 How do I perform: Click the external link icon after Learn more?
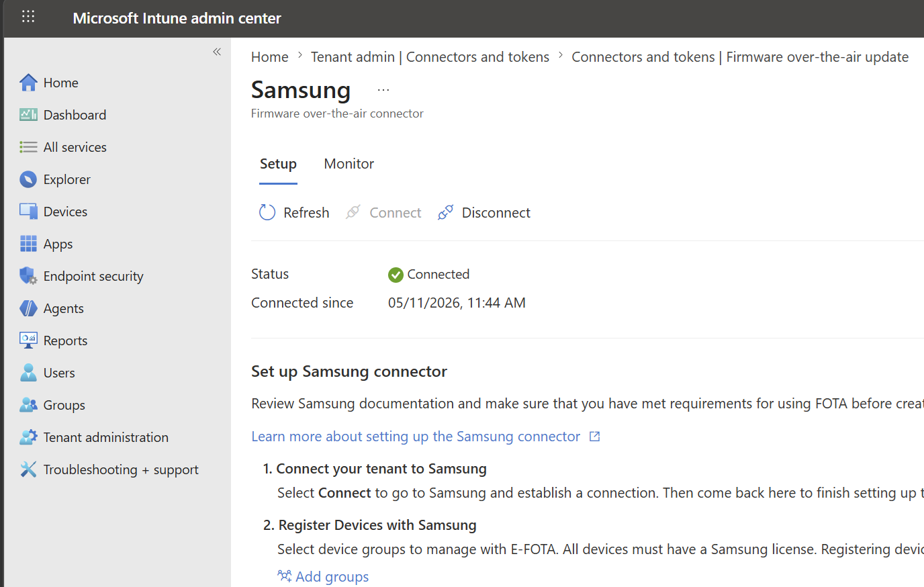(x=594, y=437)
